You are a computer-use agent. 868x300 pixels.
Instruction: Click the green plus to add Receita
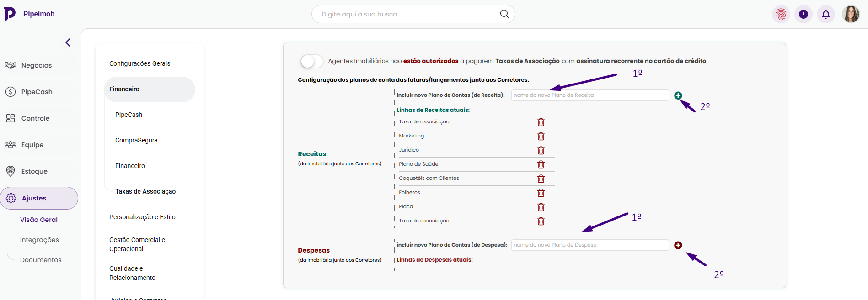(678, 95)
